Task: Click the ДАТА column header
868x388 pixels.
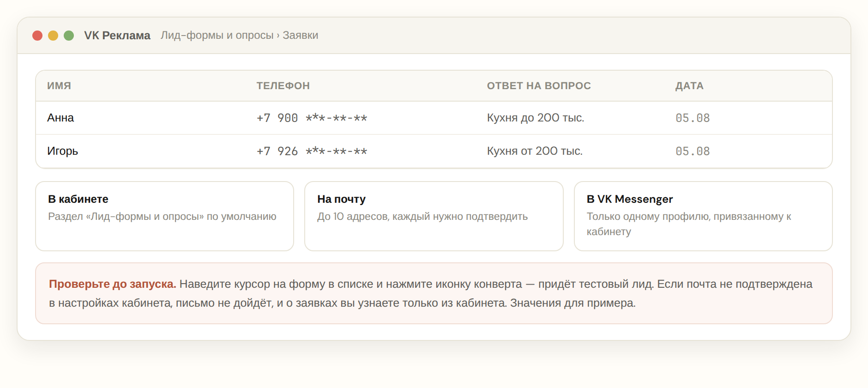Action: coord(689,86)
